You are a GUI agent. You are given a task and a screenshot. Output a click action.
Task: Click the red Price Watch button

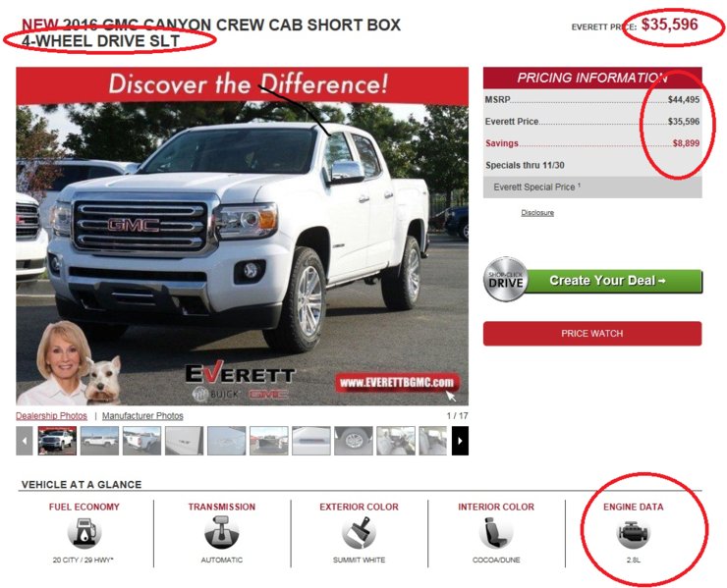(x=592, y=334)
